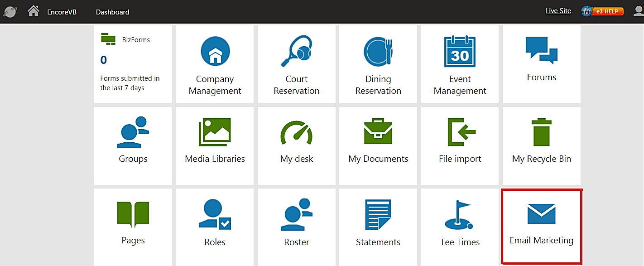
Task: Click the Forums speech bubbles icon
Action: [541, 50]
